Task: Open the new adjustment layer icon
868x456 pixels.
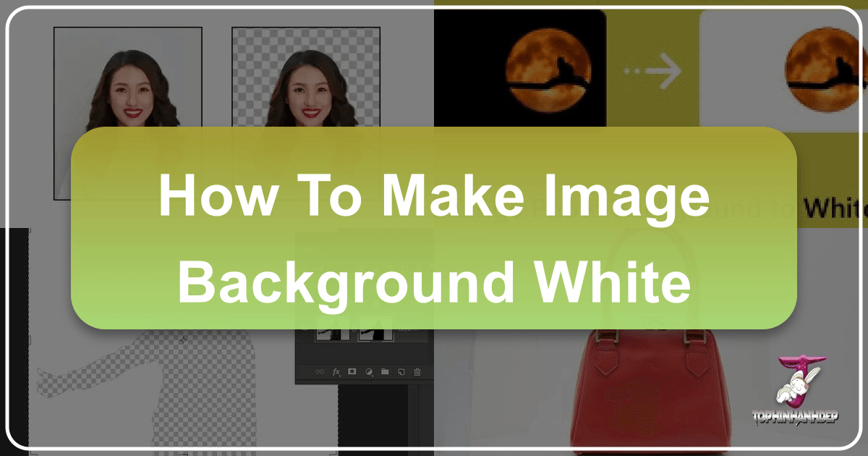Action: pos(369,371)
